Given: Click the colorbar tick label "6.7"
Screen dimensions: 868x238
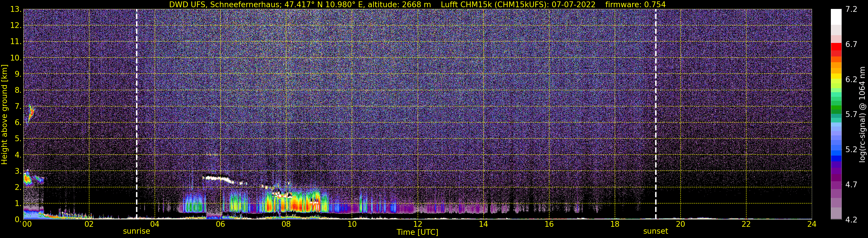Looking at the screenshot, I should (851, 44).
